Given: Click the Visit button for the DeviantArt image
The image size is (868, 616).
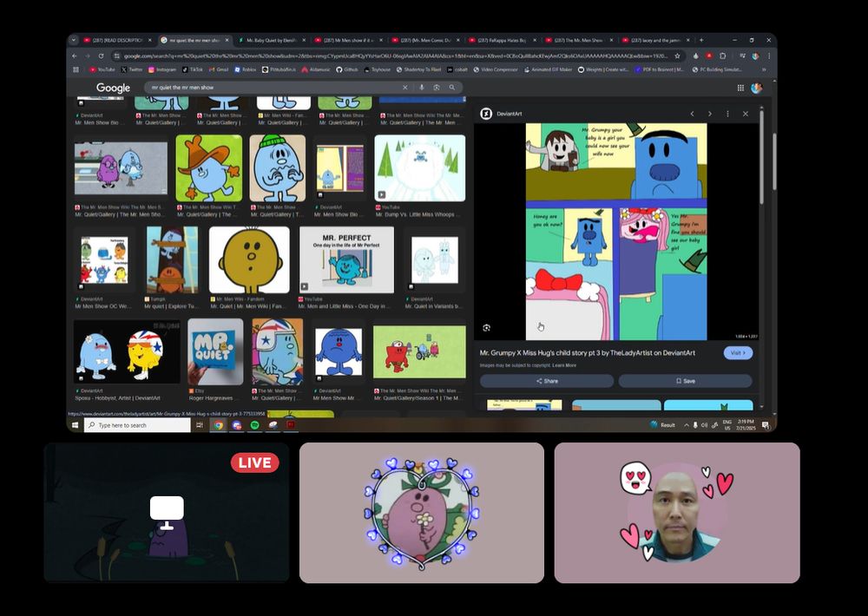Looking at the screenshot, I should (738, 353).
